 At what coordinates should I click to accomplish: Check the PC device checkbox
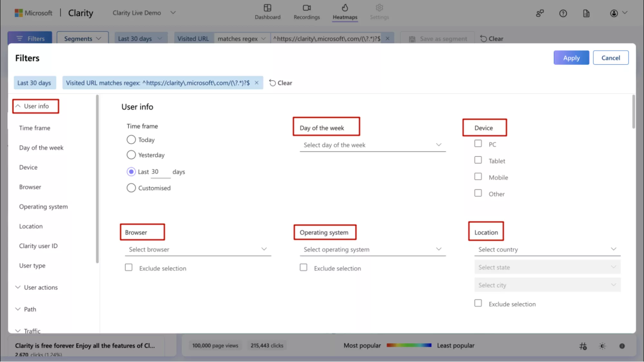click(x=478, y=144)
